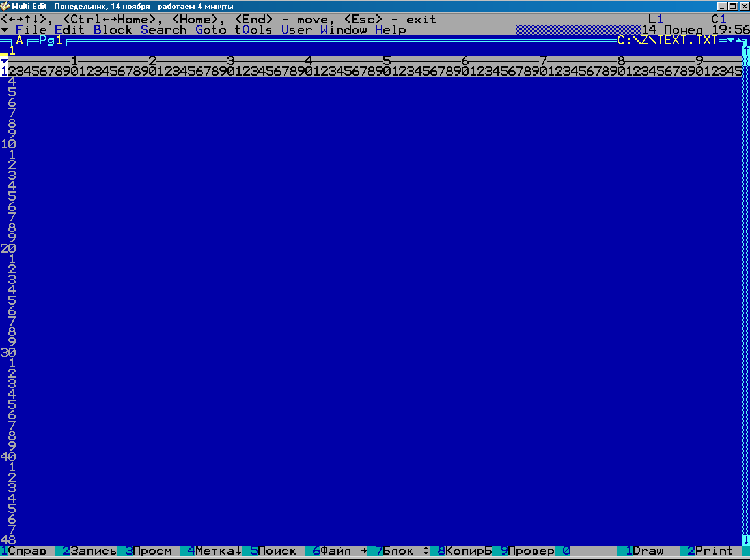Open the Search menu
750x560 pixels.
(163, 30)
